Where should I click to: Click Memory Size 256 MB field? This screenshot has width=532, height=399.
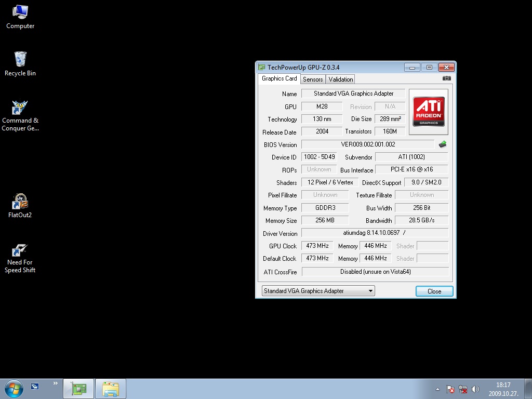pyautogui.click(x=325, y=220)
